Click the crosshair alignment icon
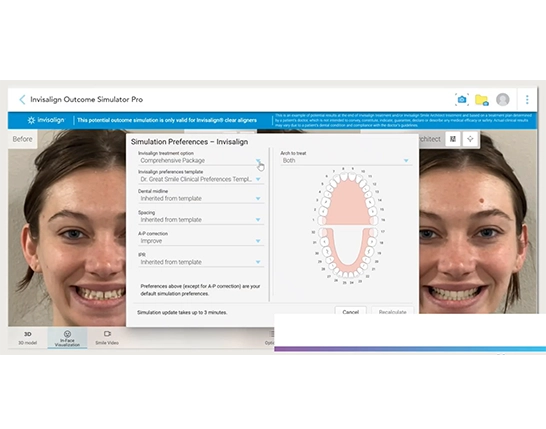This screenshot has width=546, height=429. [x=470, y=139]
